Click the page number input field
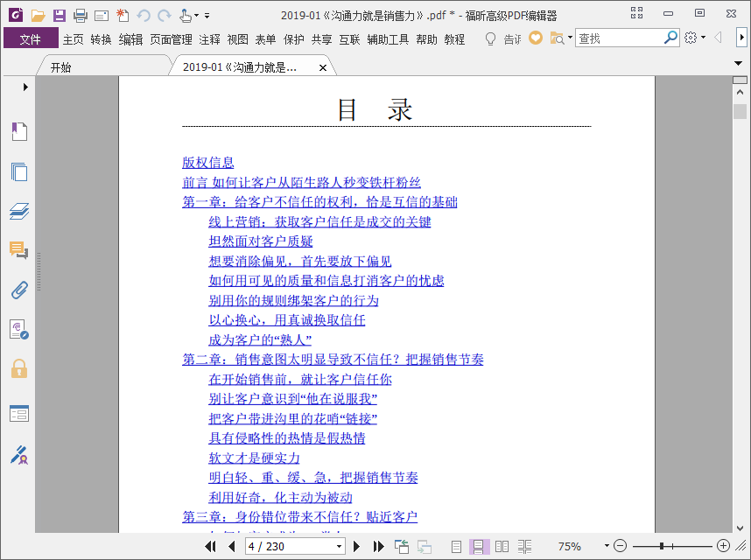 (x=291, y=546)
